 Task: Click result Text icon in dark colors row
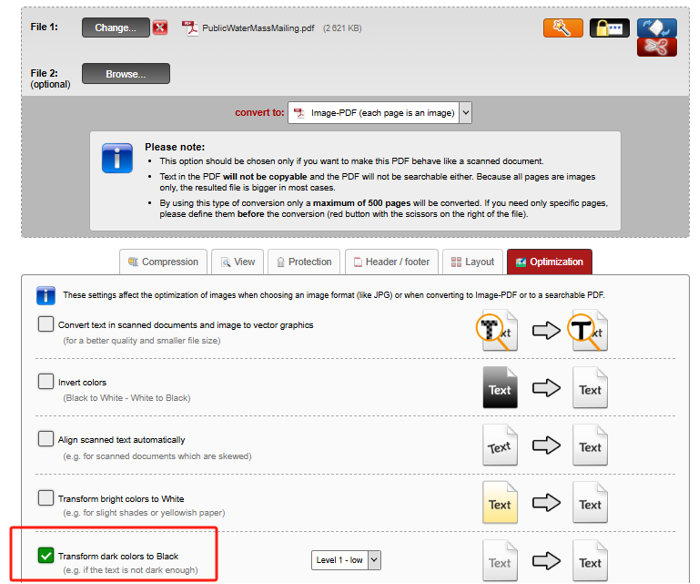590,560
